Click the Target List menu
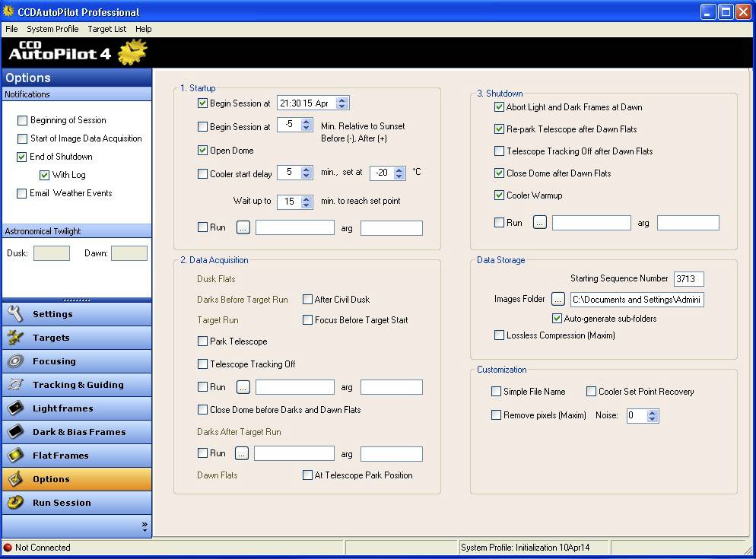 tap(106, 29)
